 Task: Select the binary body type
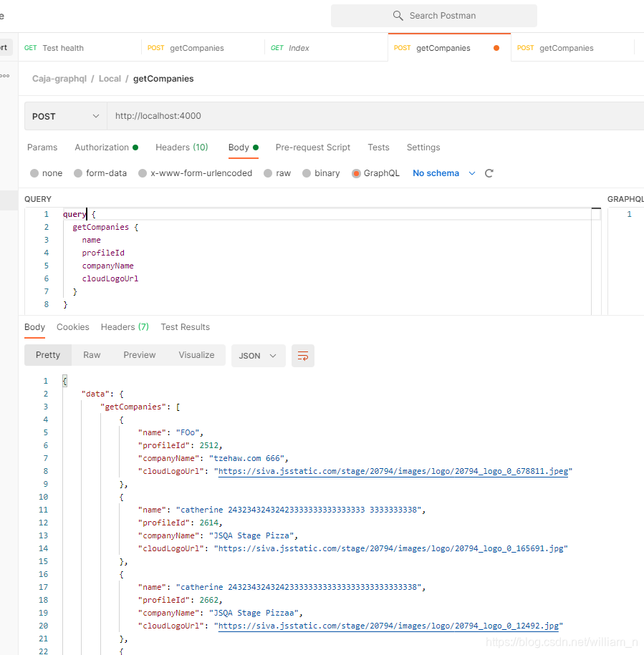[321, 173]
